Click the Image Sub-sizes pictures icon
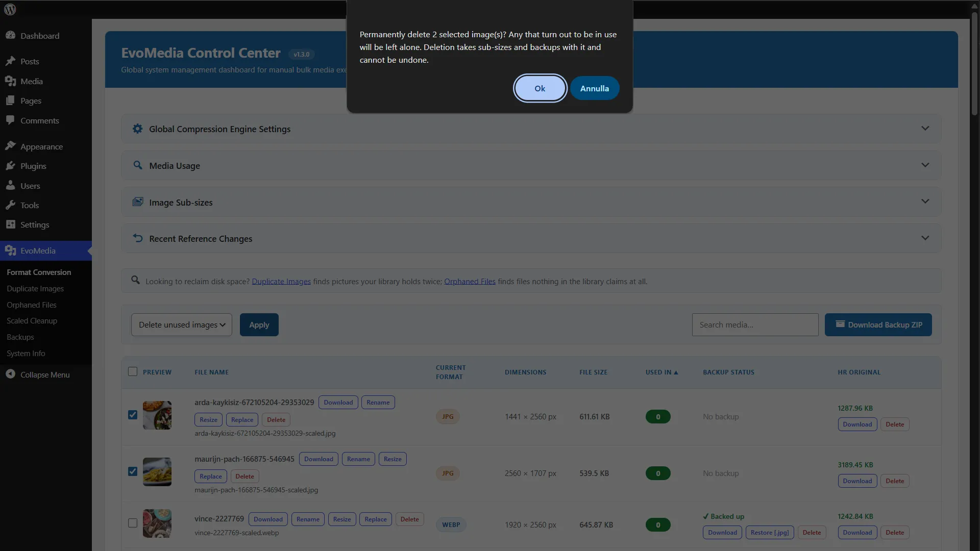 click(x=137, y=202)
